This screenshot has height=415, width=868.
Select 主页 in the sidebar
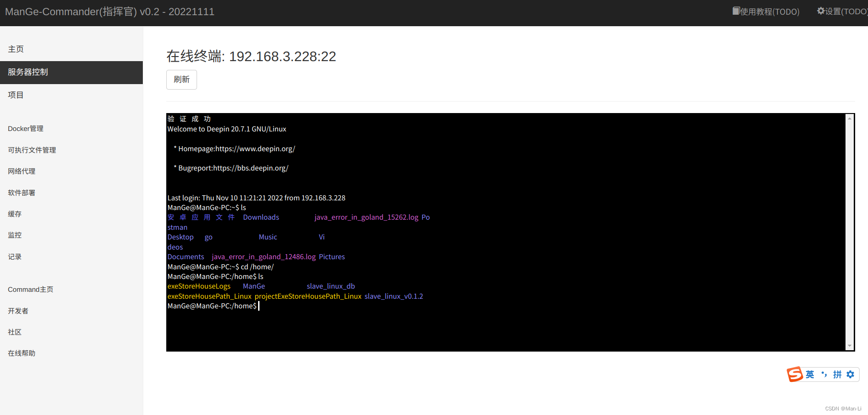tap(16, 49)
